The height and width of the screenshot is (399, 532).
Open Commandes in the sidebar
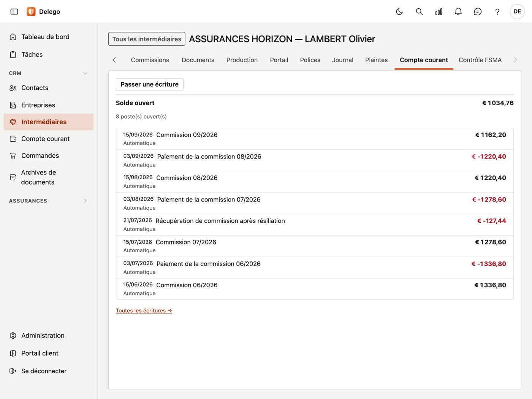49,155
